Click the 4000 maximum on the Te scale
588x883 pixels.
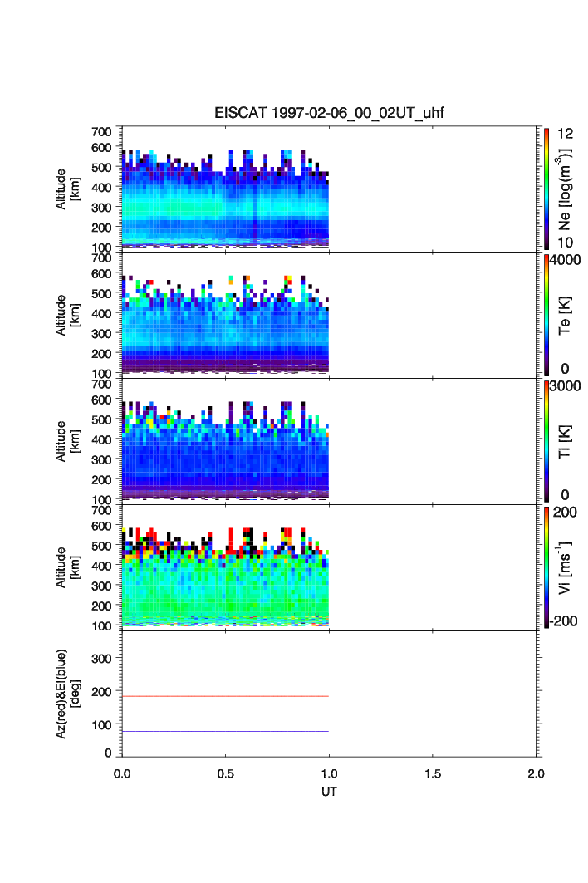[565, 260]
